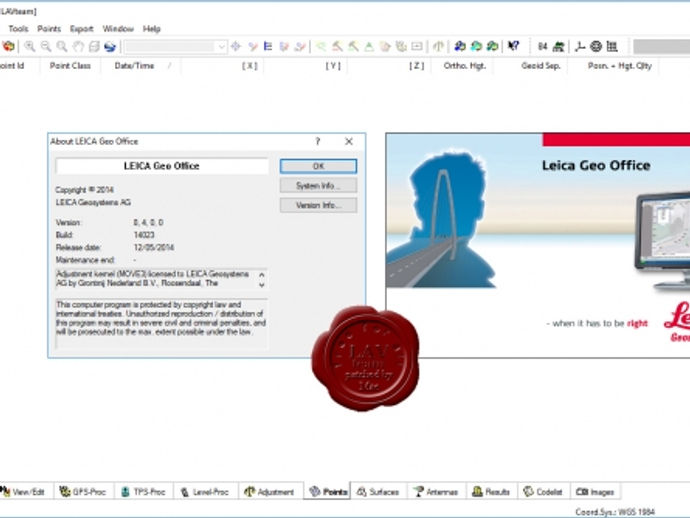Close the About LEICA Geo Office dialog
690x518 pixels.
[x=349, y=141]
